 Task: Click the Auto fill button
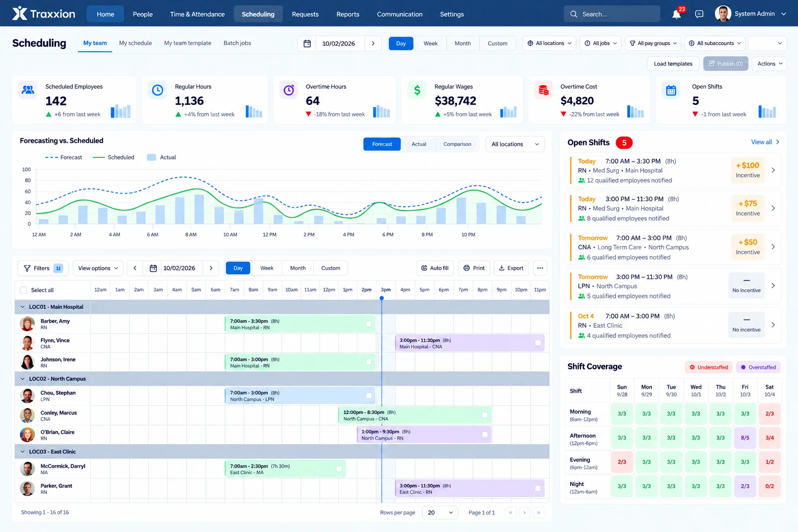[435, 268]
